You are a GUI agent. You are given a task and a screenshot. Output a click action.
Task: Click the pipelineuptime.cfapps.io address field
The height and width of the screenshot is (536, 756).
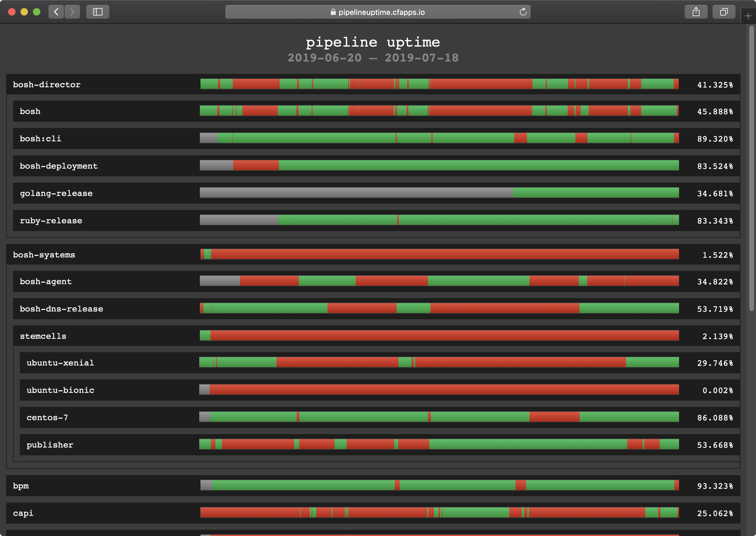(x=381, y=12)
